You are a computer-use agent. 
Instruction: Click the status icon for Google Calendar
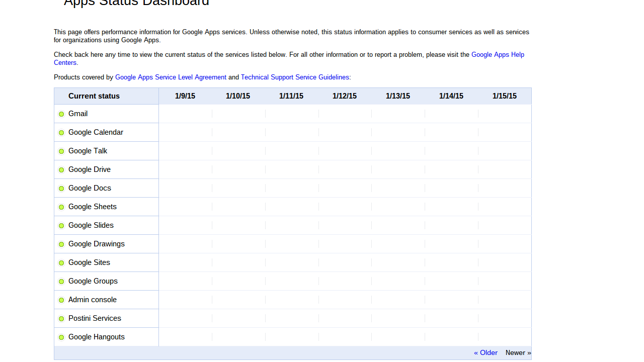[x=61, y=133]
